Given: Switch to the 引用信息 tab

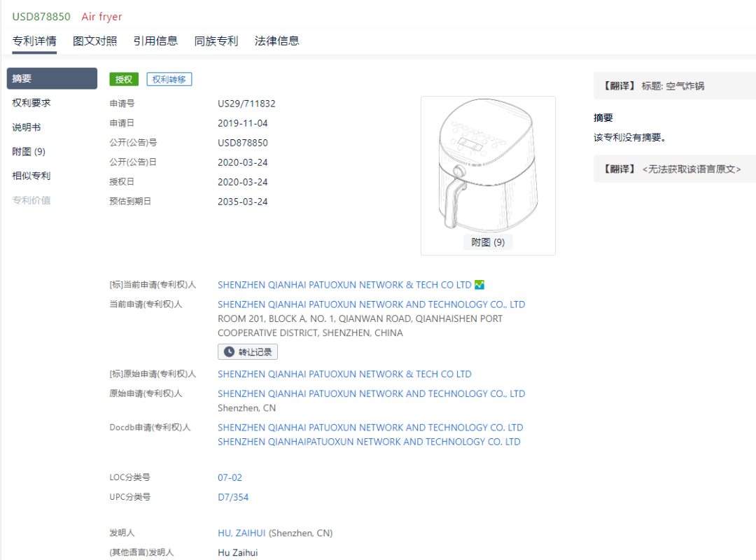Looking at the screenshot, I should (x=155, y=41).
